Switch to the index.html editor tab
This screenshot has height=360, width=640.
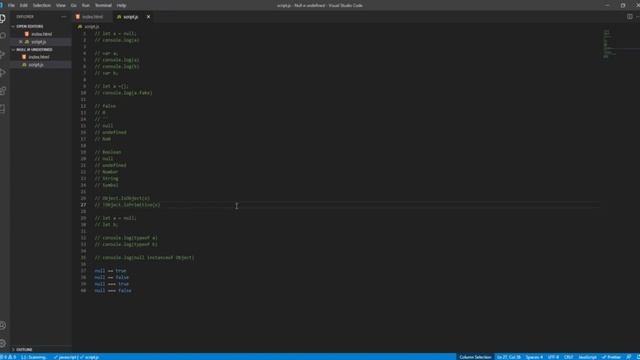(92, 17)
